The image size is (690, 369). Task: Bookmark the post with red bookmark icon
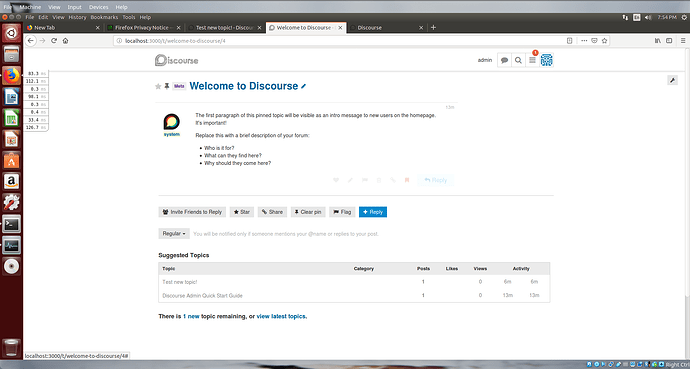[x=407, y=180]
